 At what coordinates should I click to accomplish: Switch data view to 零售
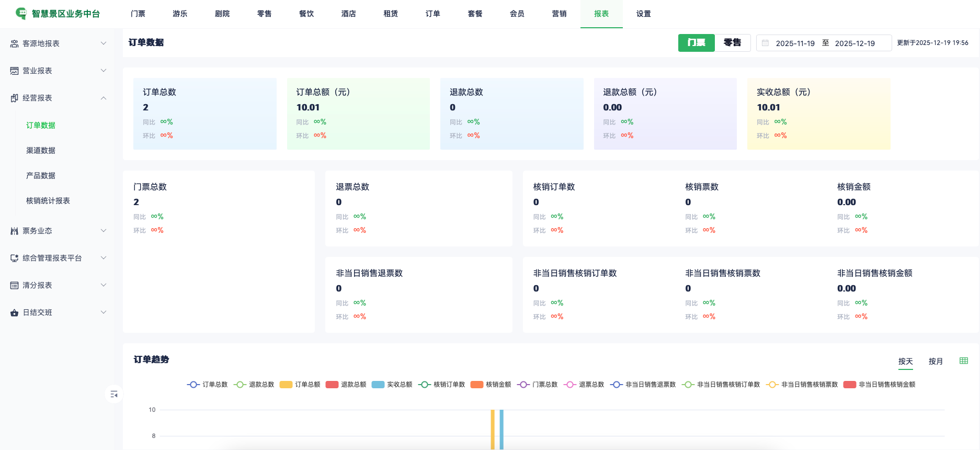[x=732, y=43]
